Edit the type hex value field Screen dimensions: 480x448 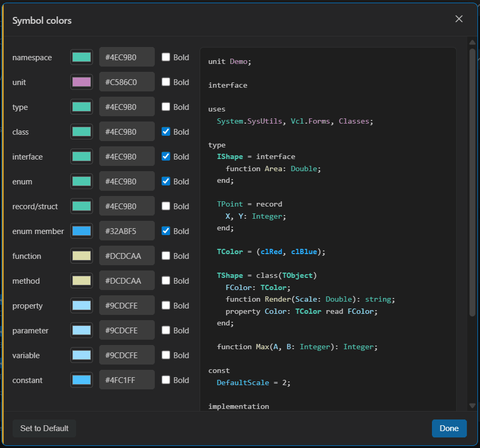[x=127, y=107]
